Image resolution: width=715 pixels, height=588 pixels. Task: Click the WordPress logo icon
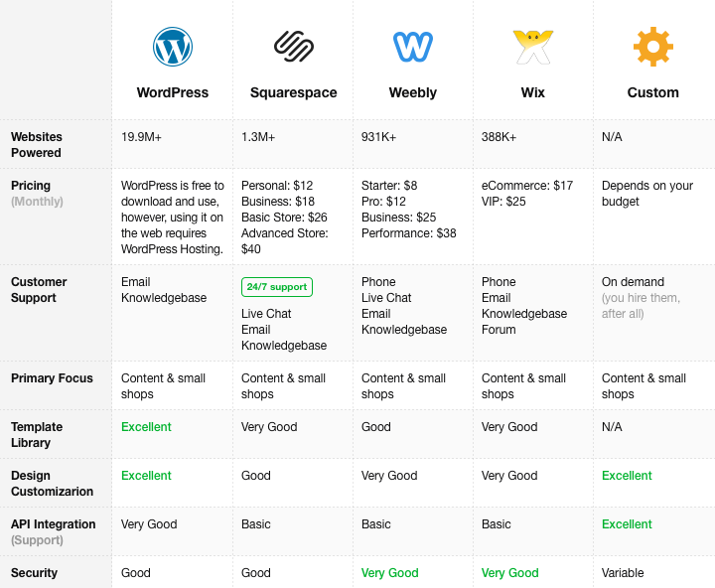[x=173, y=47]
